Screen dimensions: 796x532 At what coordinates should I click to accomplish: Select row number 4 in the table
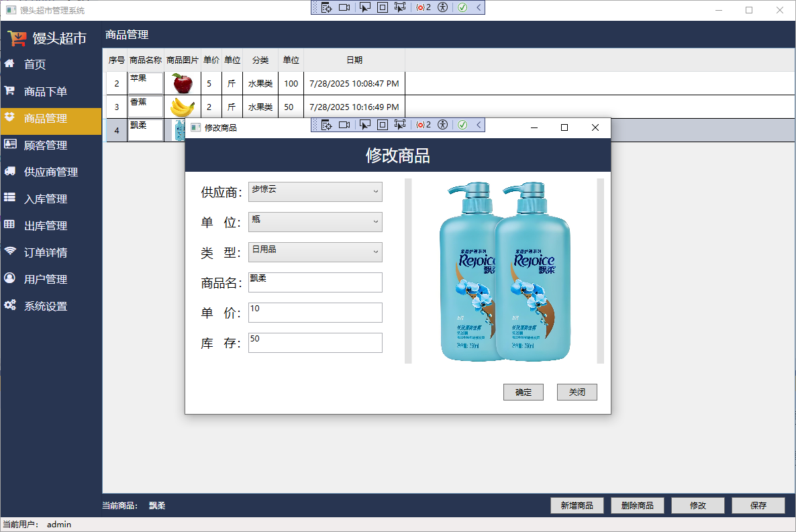coord(117,130)
